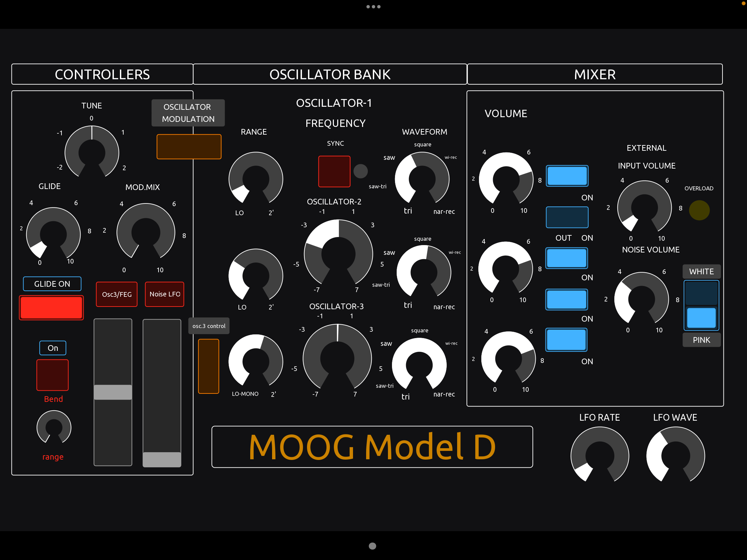Toggle the orange Oscillator Modulation switch
The image size is (747, 560).
point(189,146)
